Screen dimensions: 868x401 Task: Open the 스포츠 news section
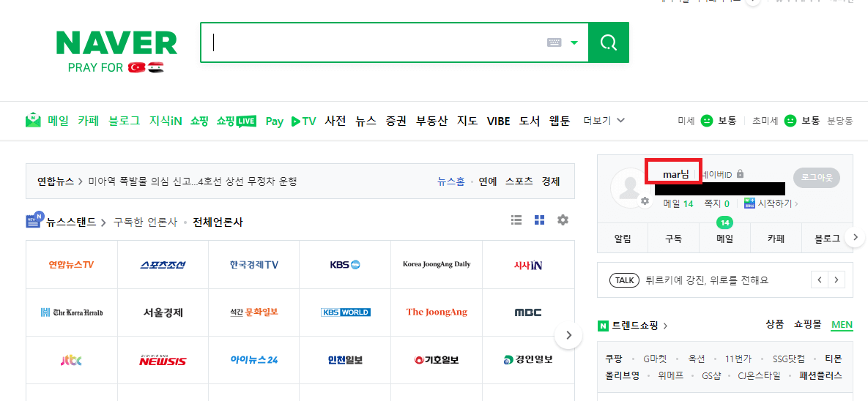[519, 181]
